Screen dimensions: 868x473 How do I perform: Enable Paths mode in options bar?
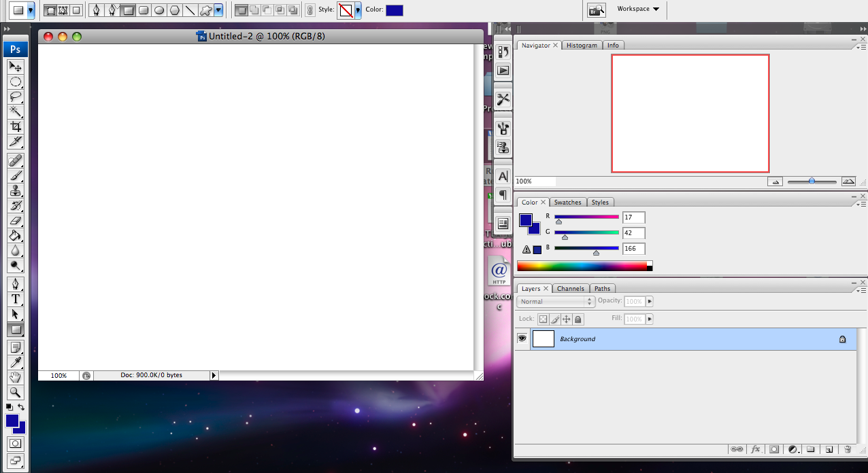[x=63, y=10]
